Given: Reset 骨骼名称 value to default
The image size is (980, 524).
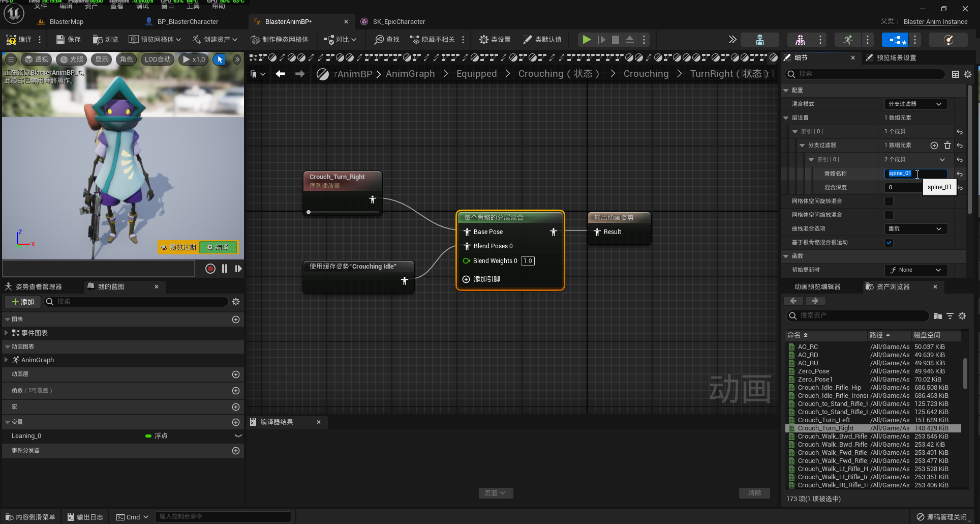Looking at the screenshot, I should point(960,174).
